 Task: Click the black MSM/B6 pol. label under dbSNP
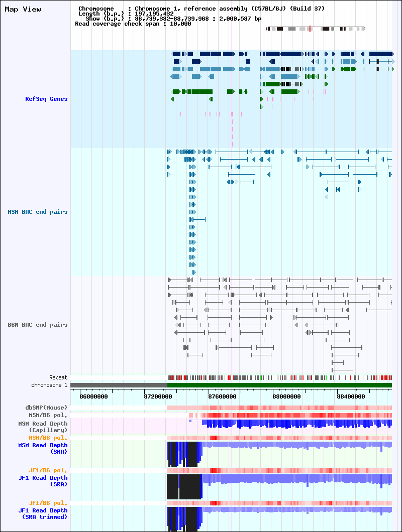(48, 415)
